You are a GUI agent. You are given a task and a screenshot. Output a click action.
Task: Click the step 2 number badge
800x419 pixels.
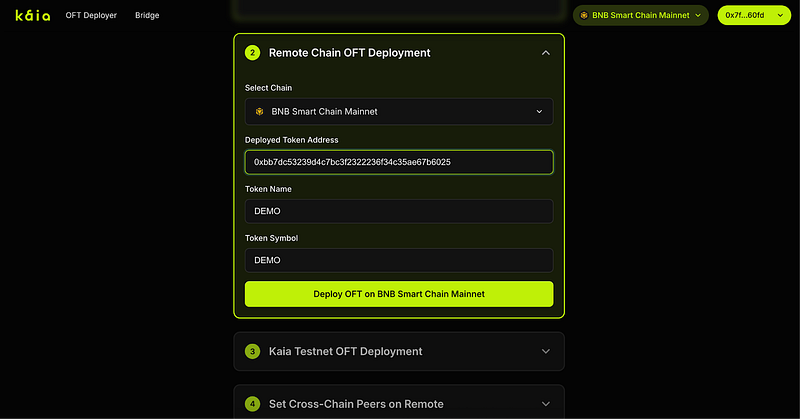click(x=253, y=53)
